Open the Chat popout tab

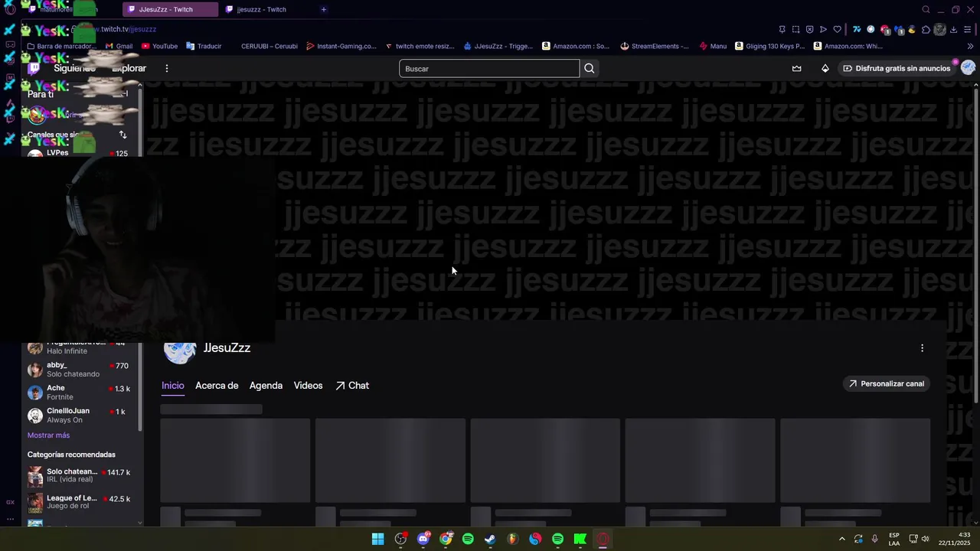[352, 385]
